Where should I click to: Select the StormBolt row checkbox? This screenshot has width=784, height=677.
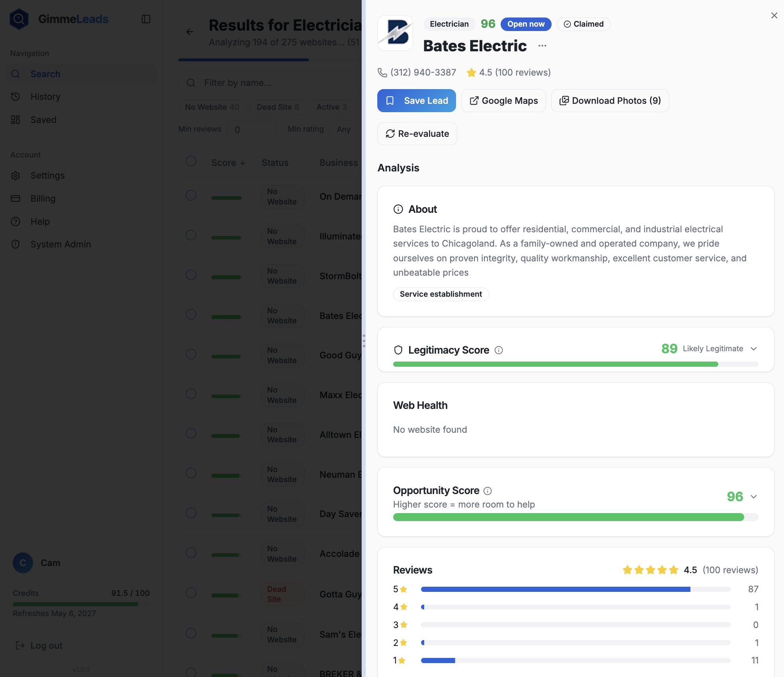(x=191, y=274)
